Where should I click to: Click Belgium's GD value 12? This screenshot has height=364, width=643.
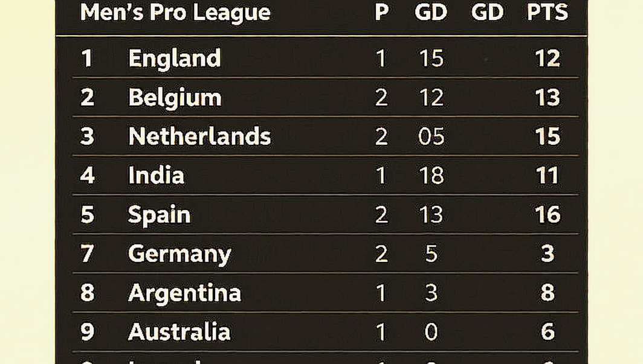[x=431, y=97]
